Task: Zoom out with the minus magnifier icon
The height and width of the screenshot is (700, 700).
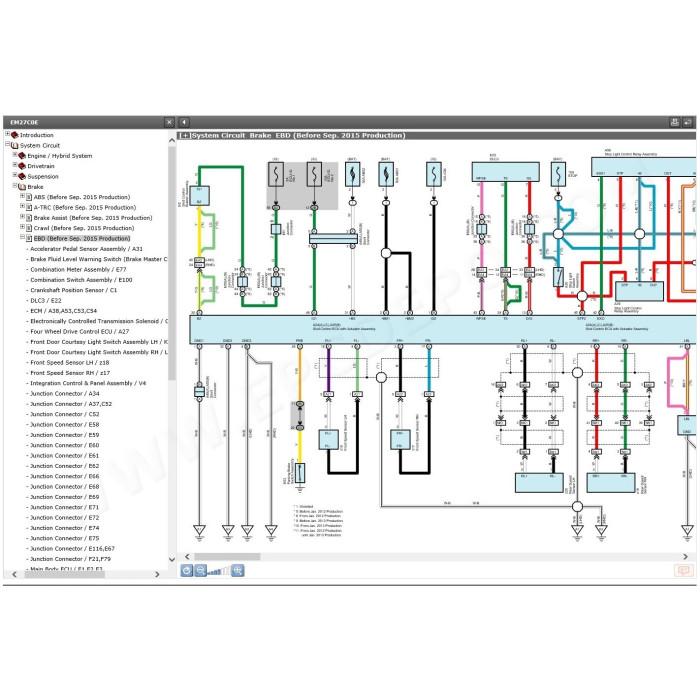Action: [x=200, y=570]
